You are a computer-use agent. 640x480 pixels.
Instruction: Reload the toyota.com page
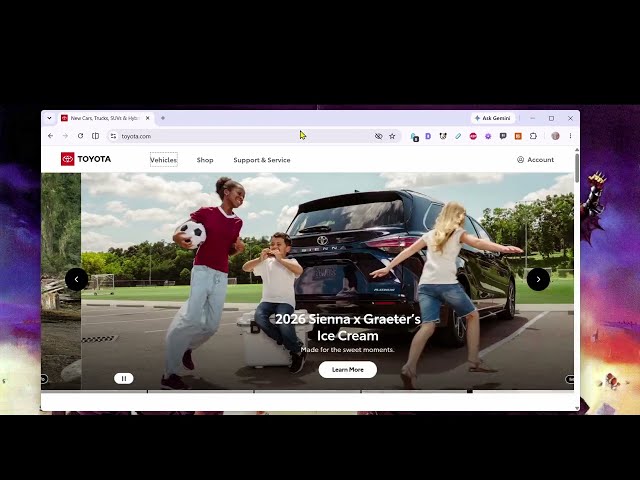(x=80, y=136)
